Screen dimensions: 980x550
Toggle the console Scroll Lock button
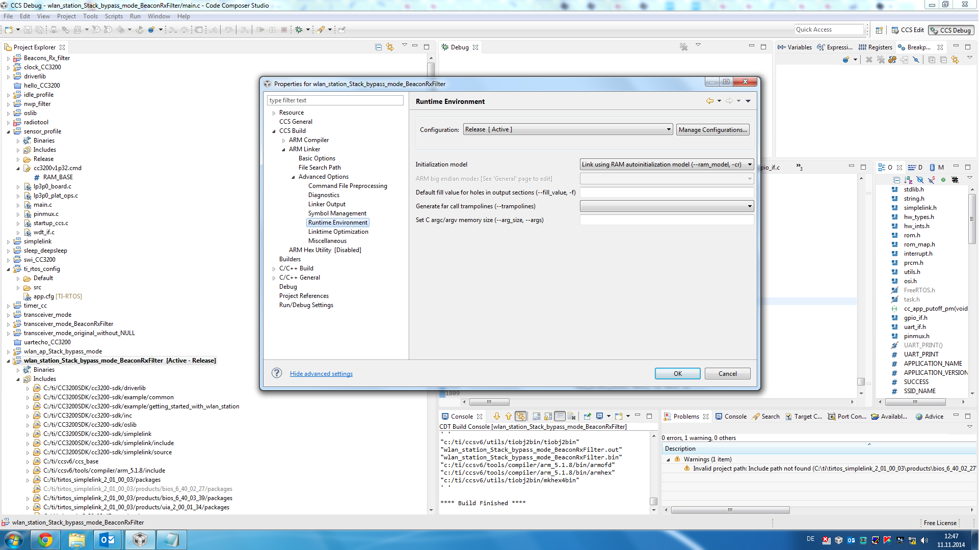[548, 417]
